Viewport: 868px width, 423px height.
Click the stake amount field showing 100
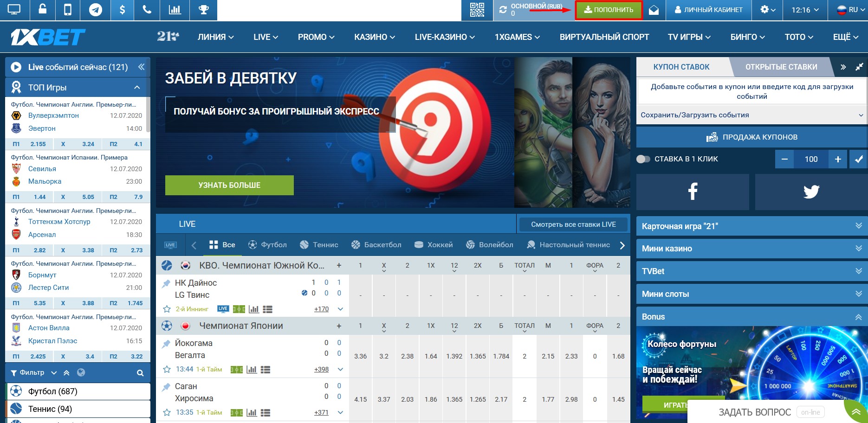(811, 159)
